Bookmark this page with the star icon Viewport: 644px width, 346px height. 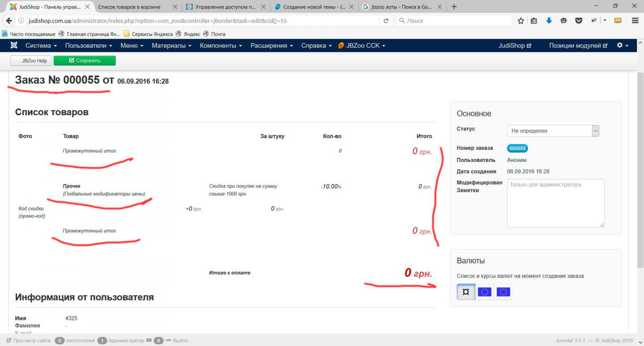tap(521, 21)
